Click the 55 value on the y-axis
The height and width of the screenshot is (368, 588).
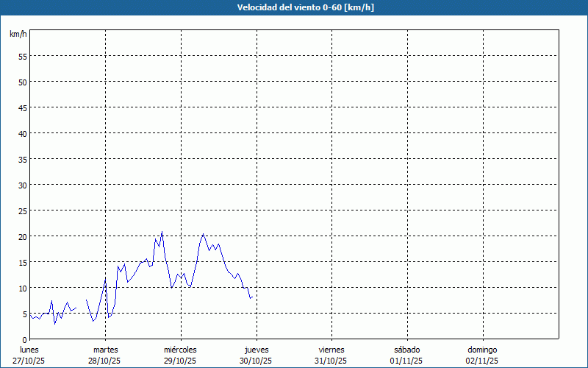coord(22,56)
